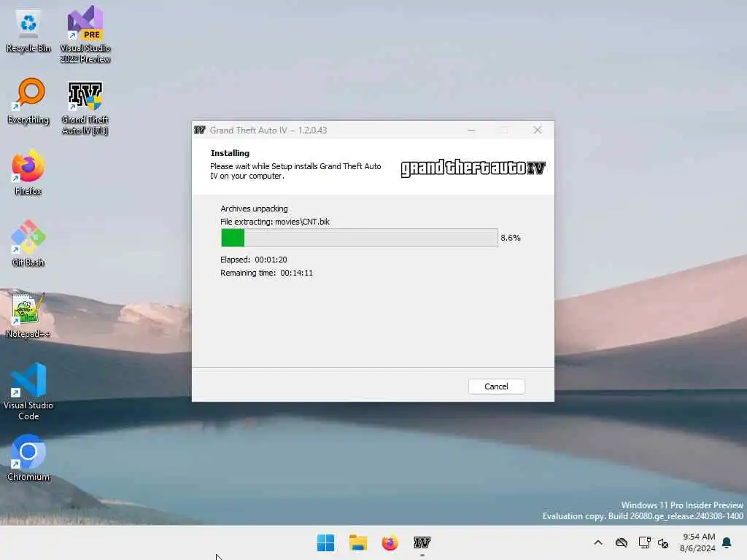The width and height of the screenshot is (747, 560).
Task: Select the Firefox desktop shortcut
Action: [x=28, y=172]
